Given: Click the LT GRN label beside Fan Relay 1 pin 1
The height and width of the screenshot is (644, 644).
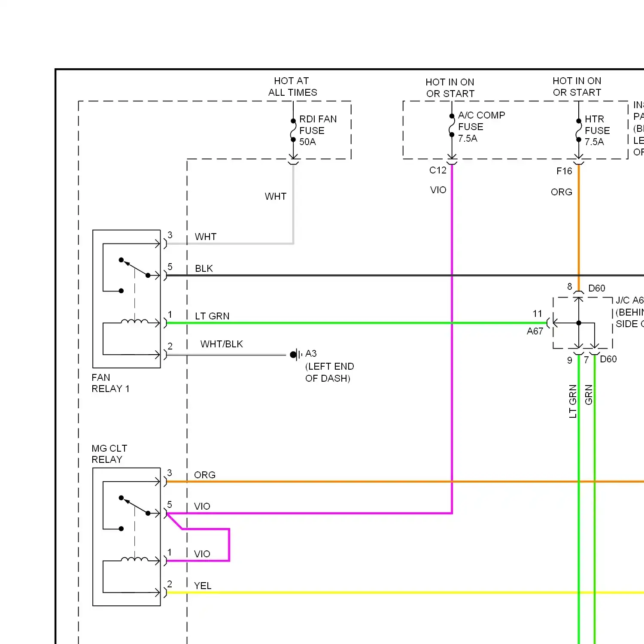Looking at the screenshot, I should point(212,316).
